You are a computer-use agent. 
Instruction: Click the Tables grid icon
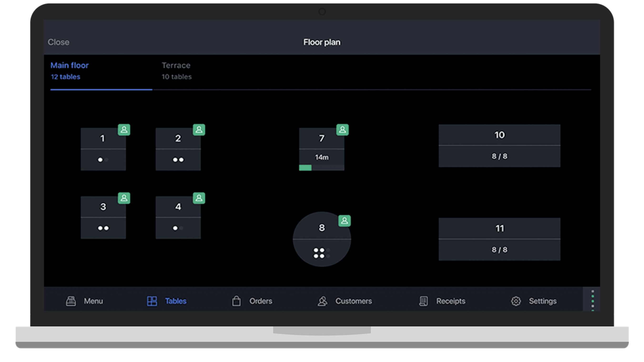tap(152, 301)
